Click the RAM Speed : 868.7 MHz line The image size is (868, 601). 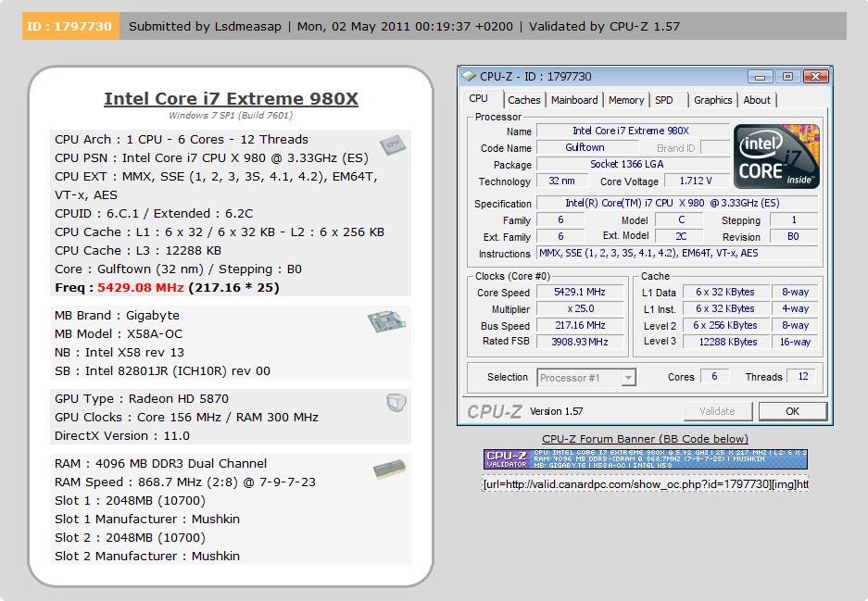click(x=185, y=482)
